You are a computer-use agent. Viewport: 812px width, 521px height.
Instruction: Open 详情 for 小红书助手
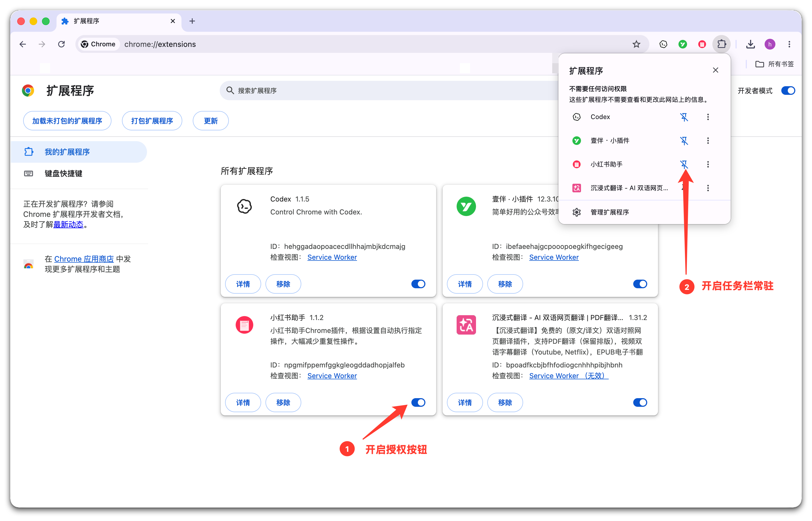243,402
